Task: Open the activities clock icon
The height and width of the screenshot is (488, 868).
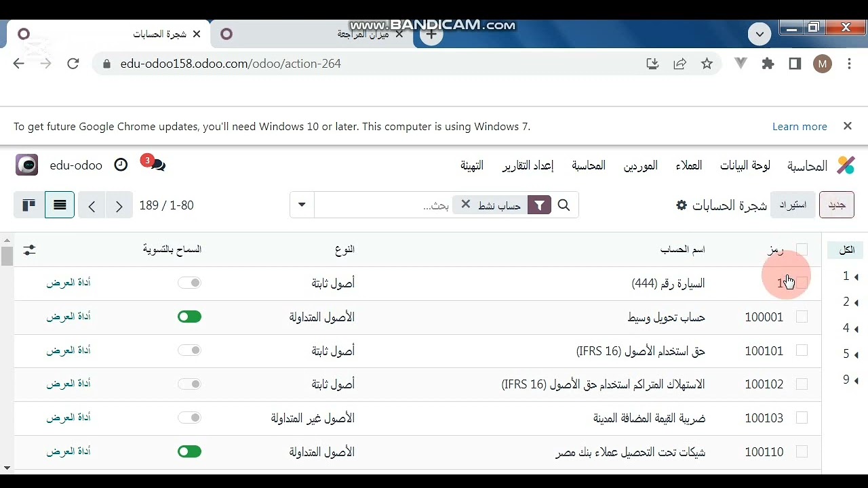Action: (121, 165)
